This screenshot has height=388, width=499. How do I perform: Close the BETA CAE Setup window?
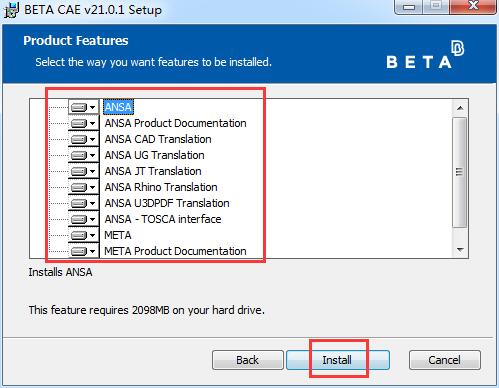(x=473, y=6)
